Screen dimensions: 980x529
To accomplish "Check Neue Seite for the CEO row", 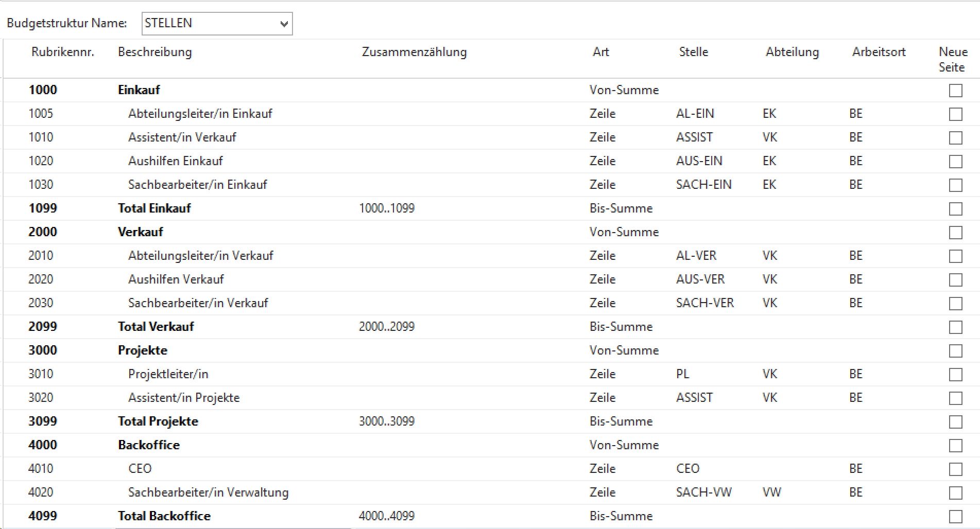I will click(x=955, y=469).
